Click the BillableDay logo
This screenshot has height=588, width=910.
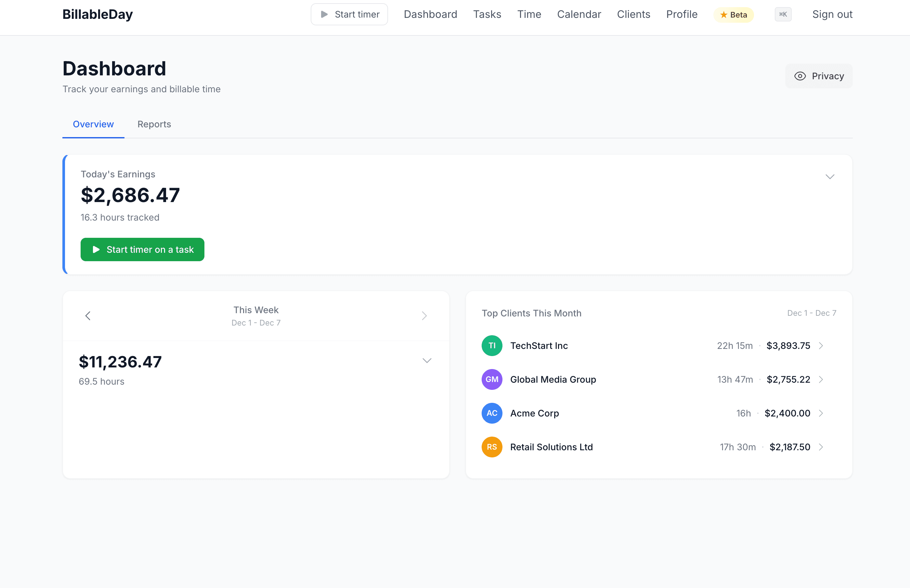click(x=98, y=14)
